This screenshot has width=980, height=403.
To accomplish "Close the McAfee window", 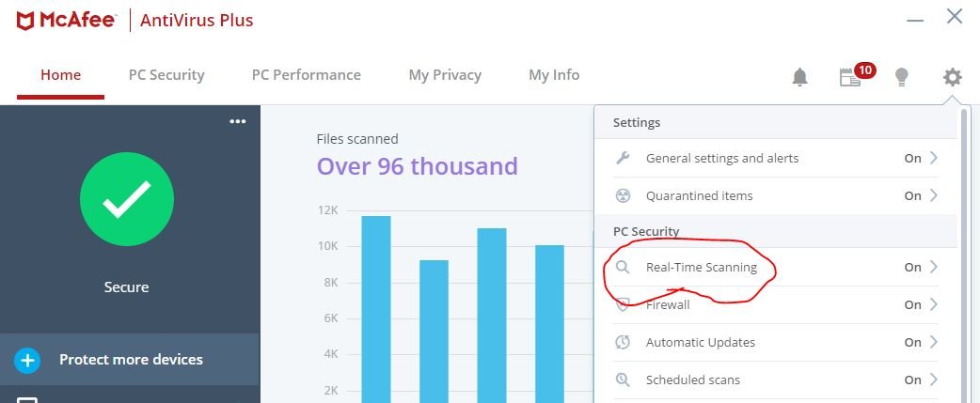I will 955,16.
